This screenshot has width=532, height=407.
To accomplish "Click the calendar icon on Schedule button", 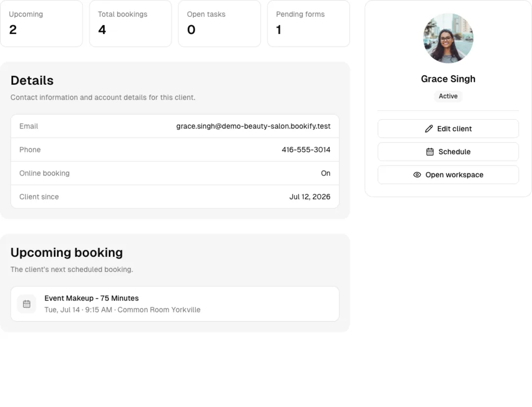I will (x=430, y=152).
